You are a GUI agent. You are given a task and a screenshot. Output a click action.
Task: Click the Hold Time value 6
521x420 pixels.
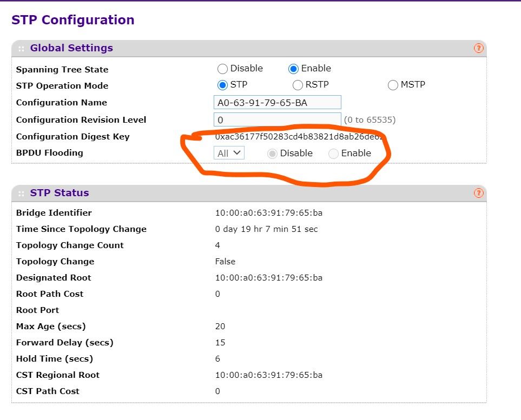point(217,359)
